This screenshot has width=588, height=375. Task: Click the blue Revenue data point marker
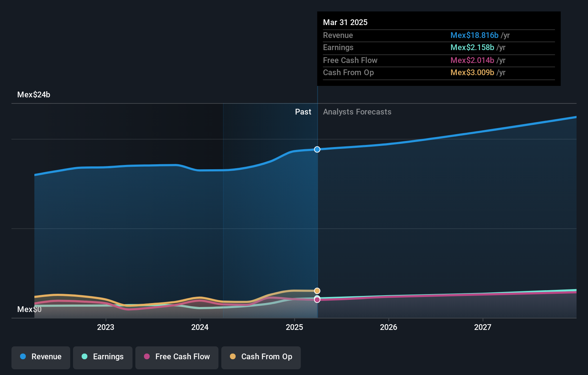[x=317, y=149]
